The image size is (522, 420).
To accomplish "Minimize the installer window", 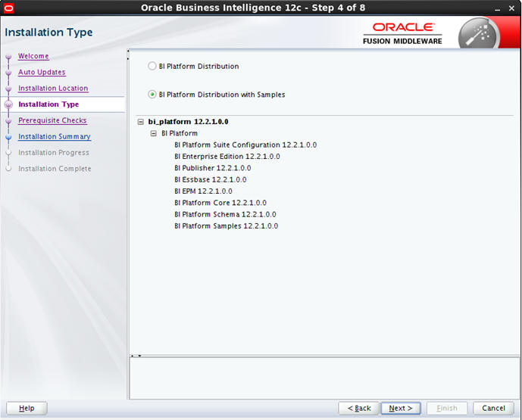I will (x=497, y=8).
